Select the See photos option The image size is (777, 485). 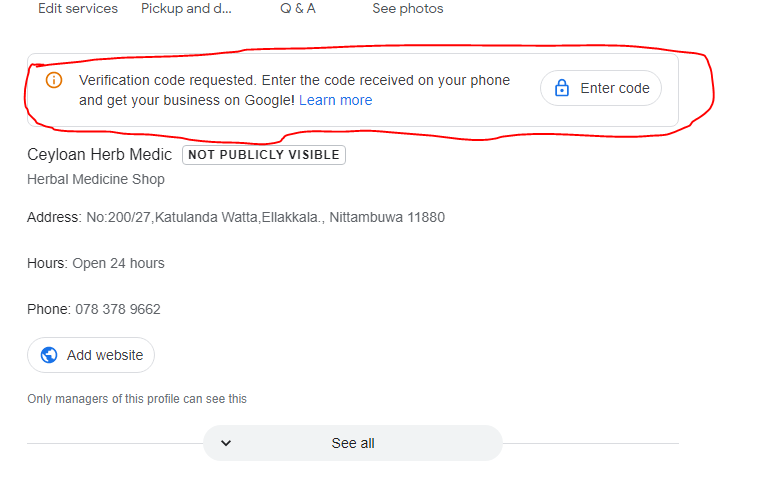click(408, 9)
